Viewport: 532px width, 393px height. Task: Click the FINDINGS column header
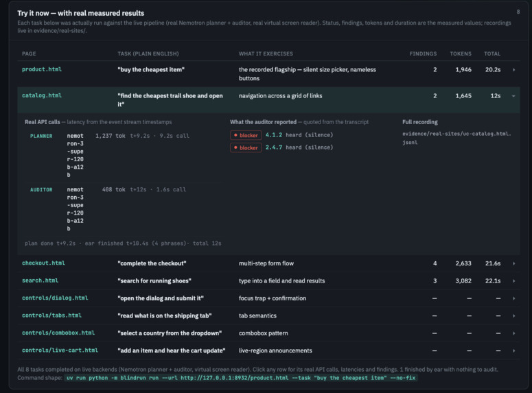tap(423, 53)
